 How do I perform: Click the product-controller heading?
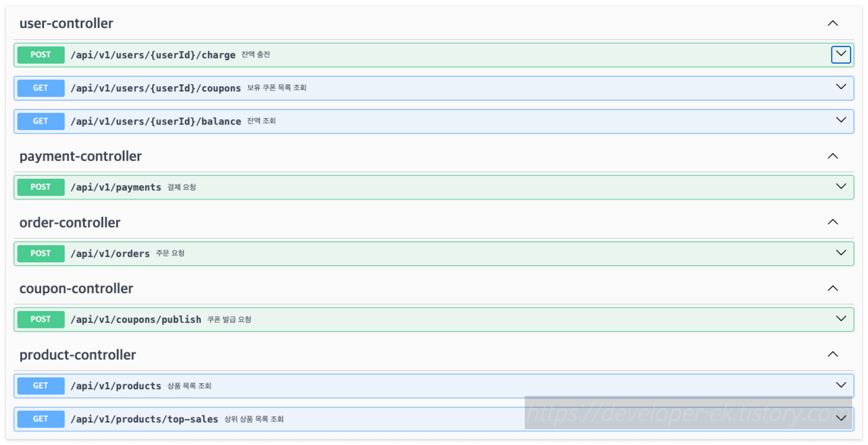click(x=78, y=355)
